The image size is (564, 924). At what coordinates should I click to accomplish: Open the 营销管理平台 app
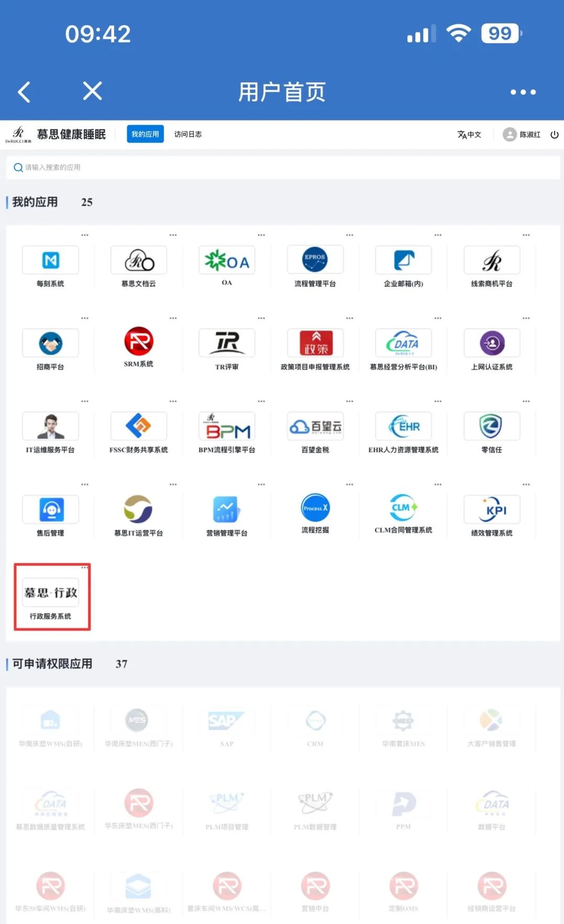tap(227, 510)
